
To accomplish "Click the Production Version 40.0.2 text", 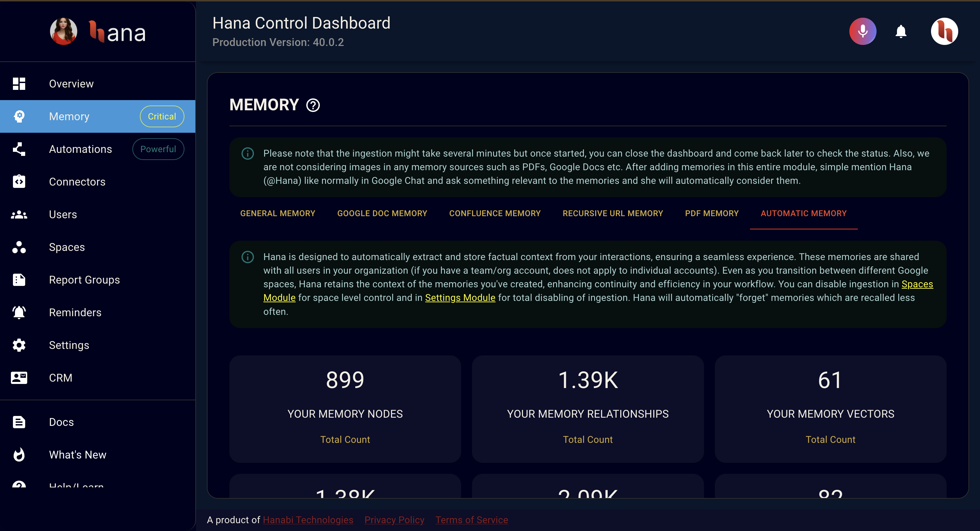I will [278, 42].
